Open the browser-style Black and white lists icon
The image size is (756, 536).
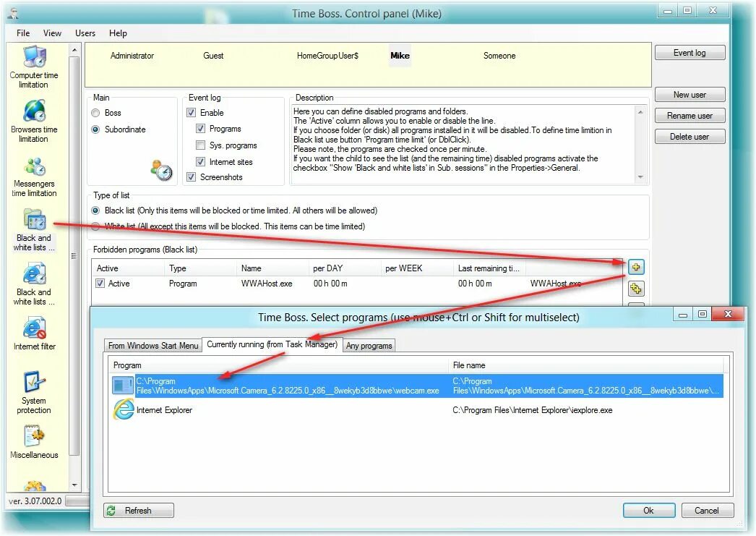coord(34,274)
